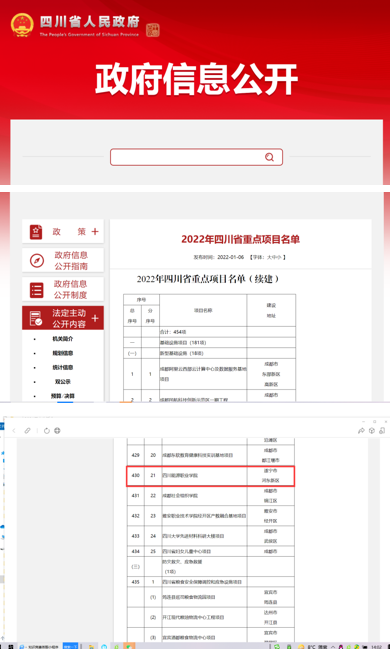390x649 pixels.
Task: Click the knowledge contest taskbar window button
Action: coord(39,646)
